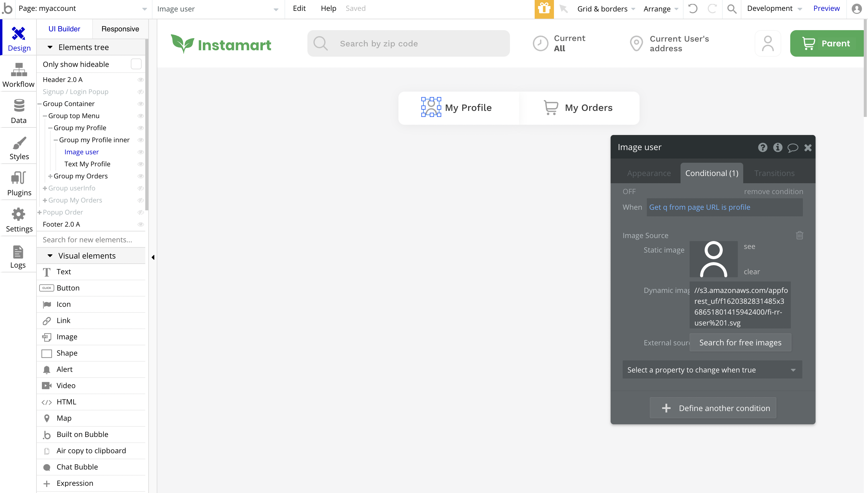The width and height of the screenshot is (868, 493).
Task: Click the static image user thumbnail
Action: click(x=713, y=259)
